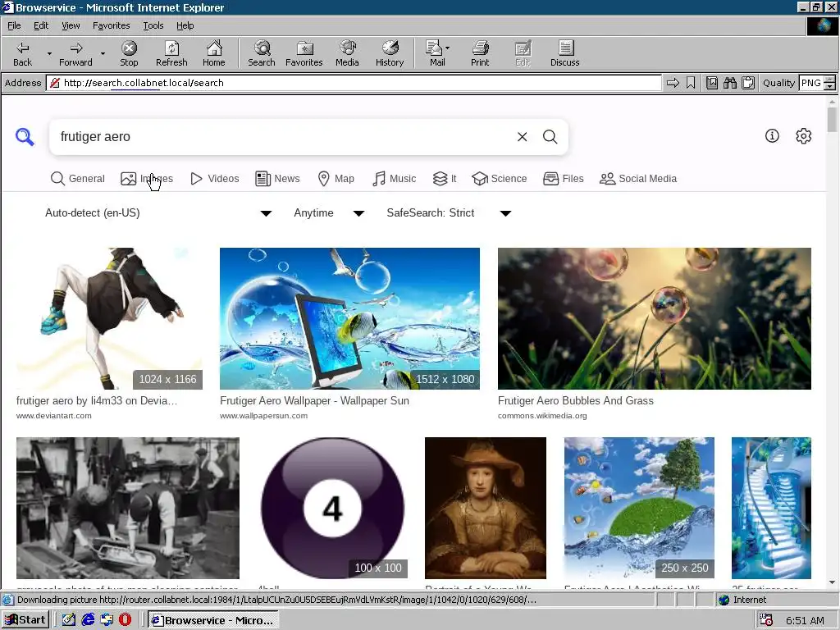Switch to the Images search tab
Screen dimensions: 840x630
(147, 178)
